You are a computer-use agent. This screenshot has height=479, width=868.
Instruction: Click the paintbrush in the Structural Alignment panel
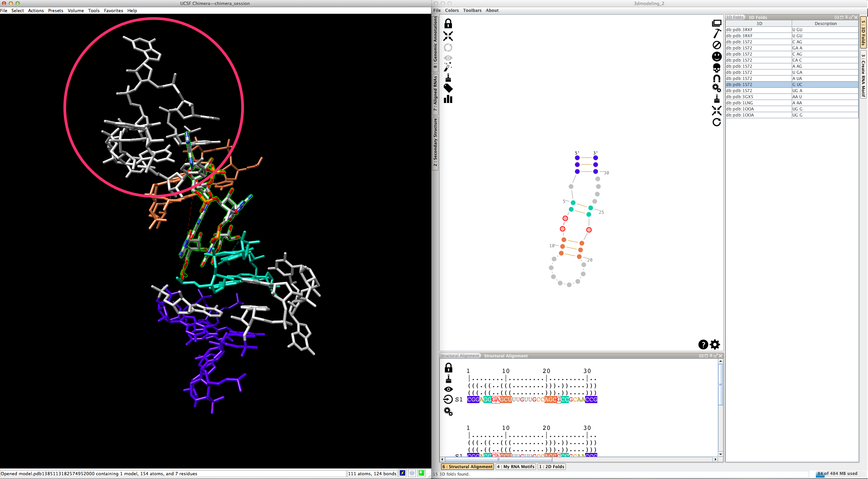point(448,378)
